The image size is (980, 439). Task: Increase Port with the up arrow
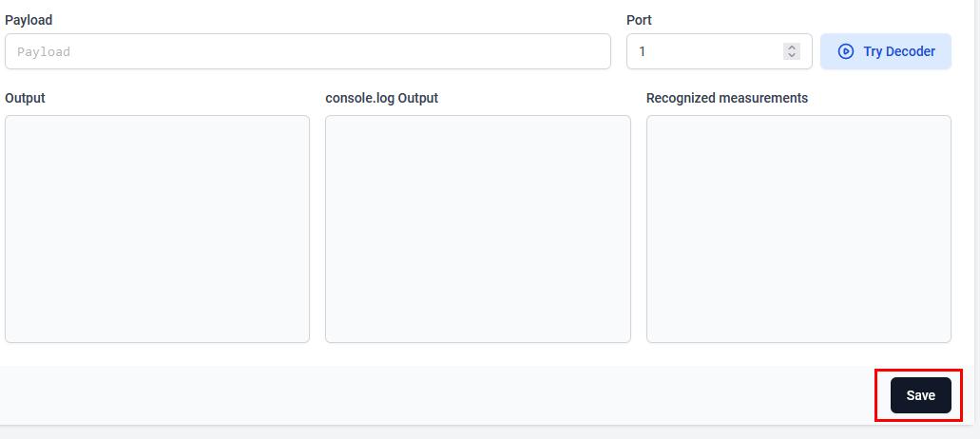792,48
